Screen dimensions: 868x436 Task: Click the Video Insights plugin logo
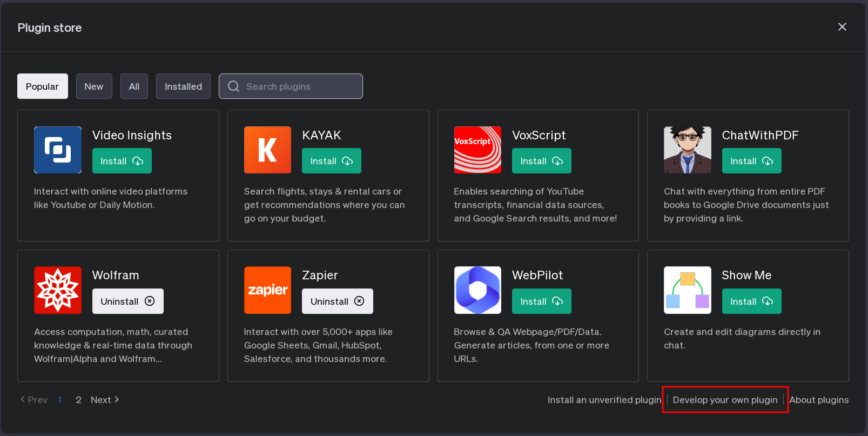pyautogui.click(x=58, y=150)
